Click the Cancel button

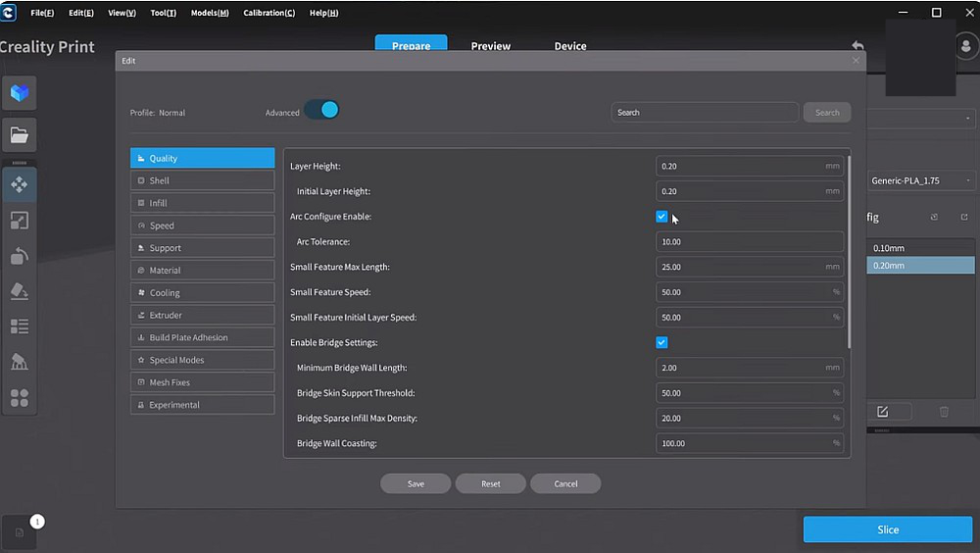click(565, 483)
